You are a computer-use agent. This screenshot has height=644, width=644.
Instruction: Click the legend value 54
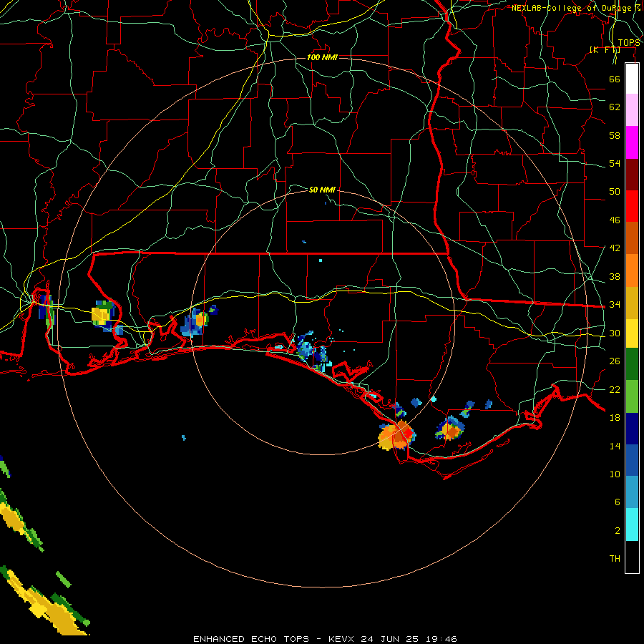pyautogui.click(x=615, y=163)
